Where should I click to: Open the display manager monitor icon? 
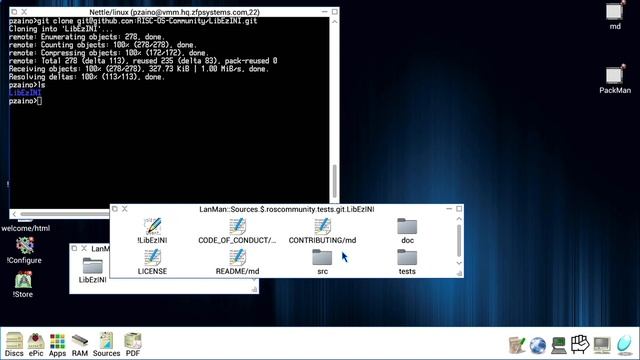[602, 345]
